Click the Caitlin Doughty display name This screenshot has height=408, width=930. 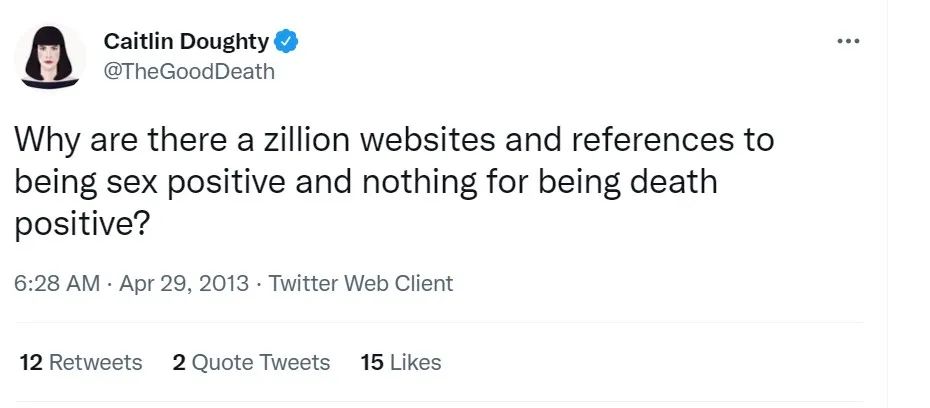point(186,42)
